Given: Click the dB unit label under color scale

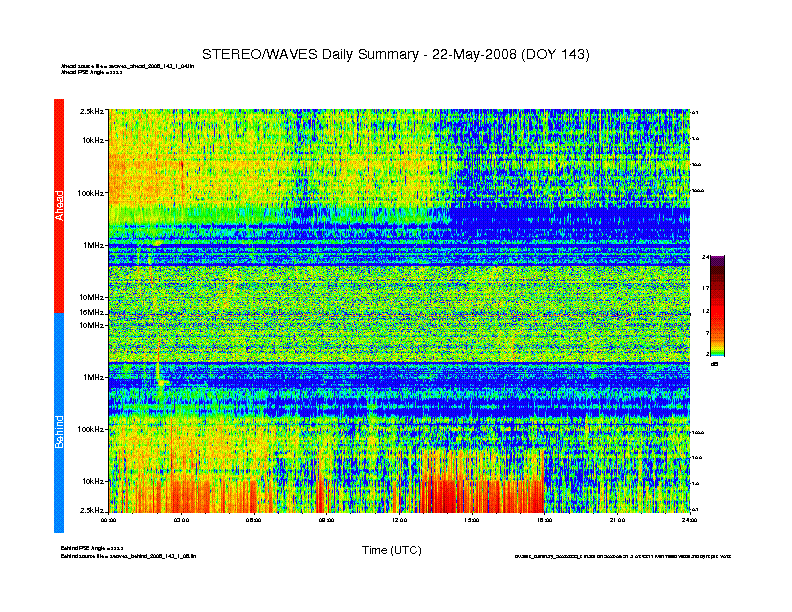Looking at the screenshot, I should [715, 364].
